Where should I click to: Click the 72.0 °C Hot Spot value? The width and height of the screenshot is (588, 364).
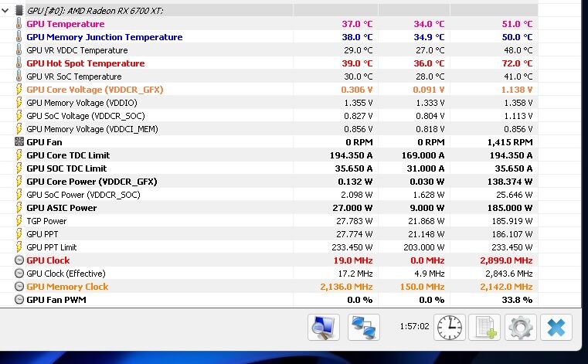click(517, 63)
